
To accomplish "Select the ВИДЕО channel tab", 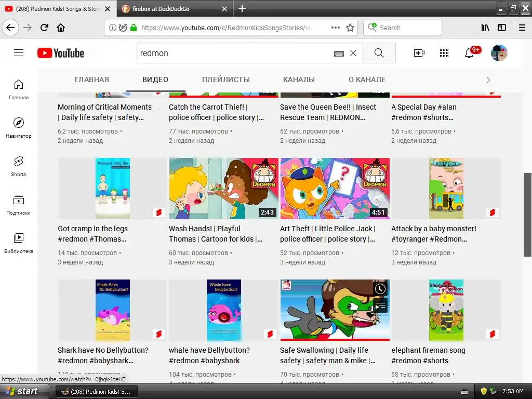I will [x=155, y=79].
